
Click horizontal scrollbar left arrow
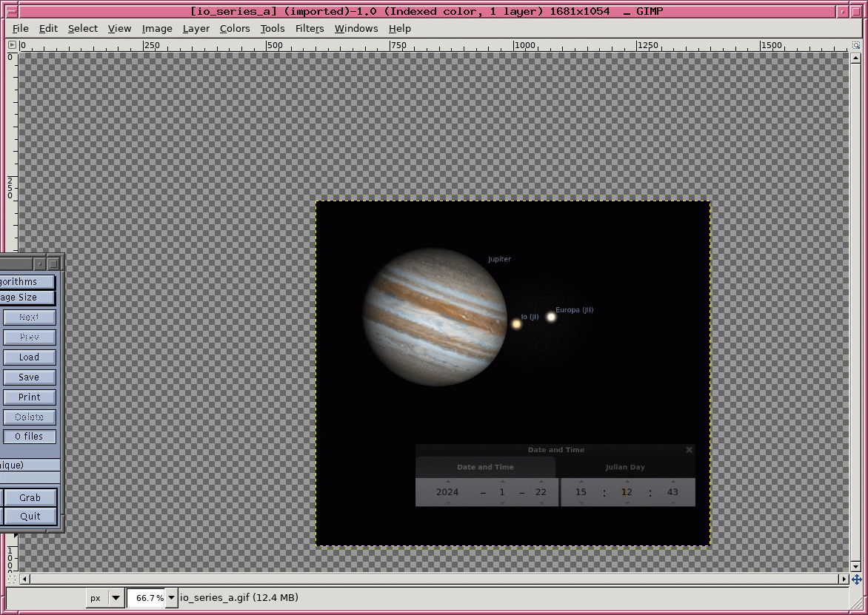tap(24, 579)
